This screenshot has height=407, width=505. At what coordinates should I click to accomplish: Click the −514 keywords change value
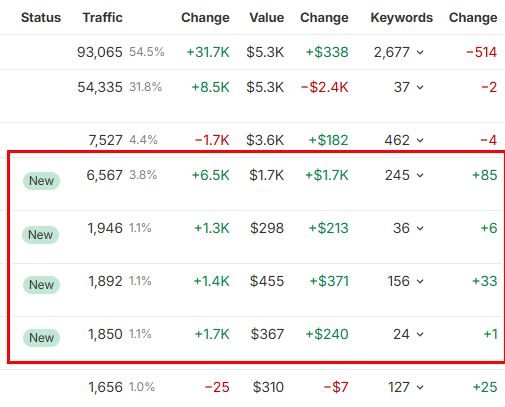[481, 52]
